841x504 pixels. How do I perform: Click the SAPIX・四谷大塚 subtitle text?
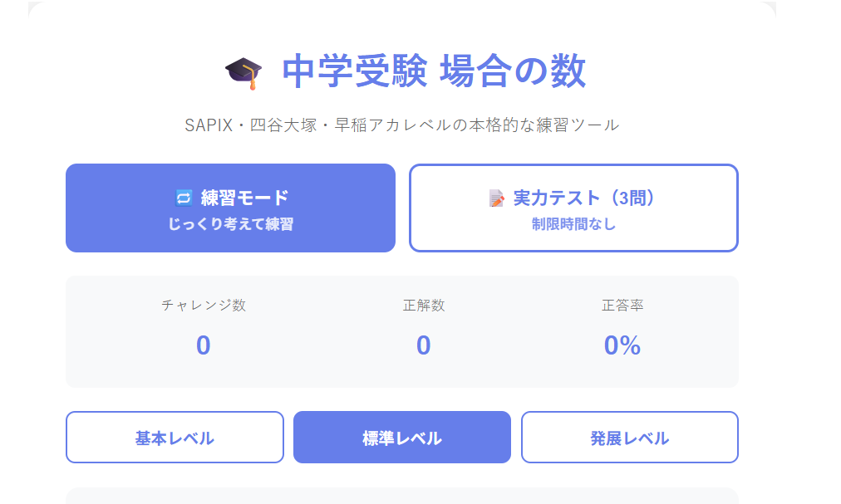402,125
